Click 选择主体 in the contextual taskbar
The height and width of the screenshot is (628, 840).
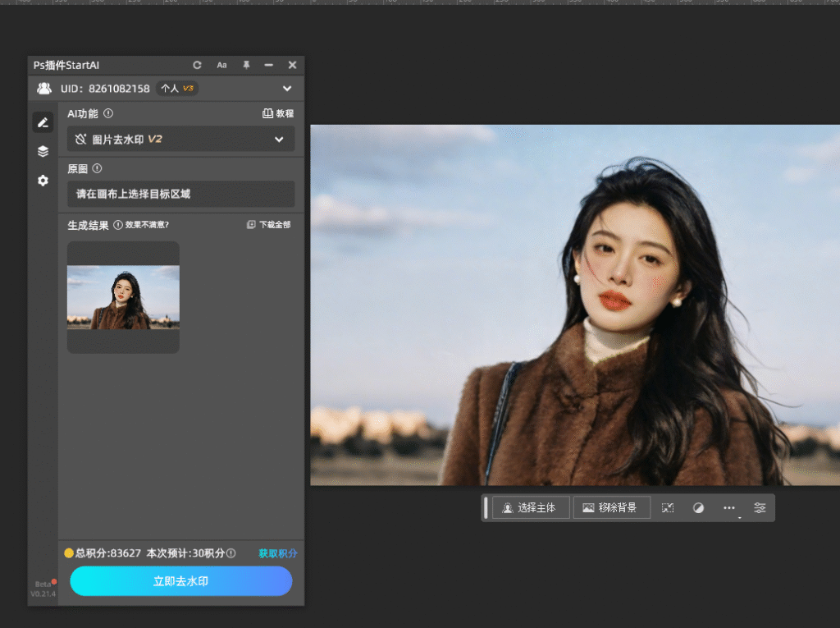tap(530, 508)
